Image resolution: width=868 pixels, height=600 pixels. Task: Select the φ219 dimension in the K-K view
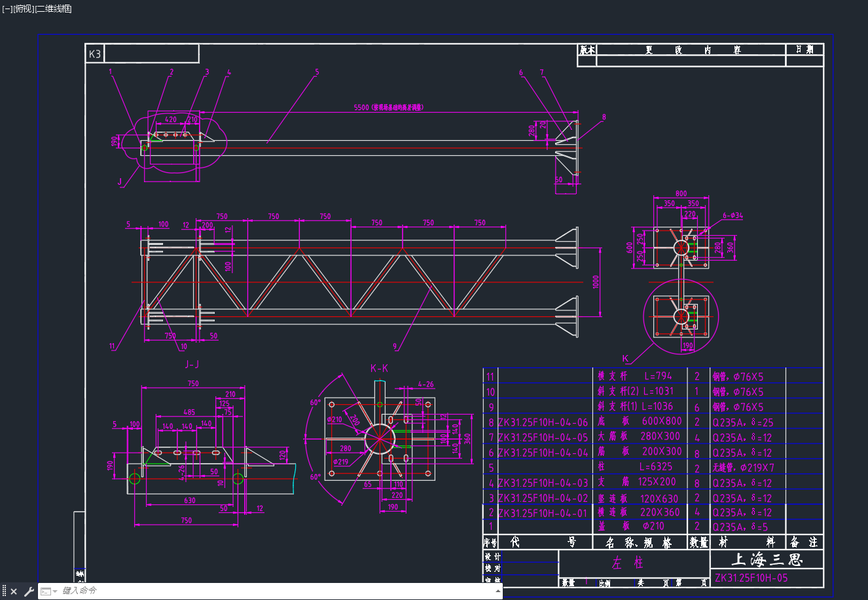click(340, 462)
